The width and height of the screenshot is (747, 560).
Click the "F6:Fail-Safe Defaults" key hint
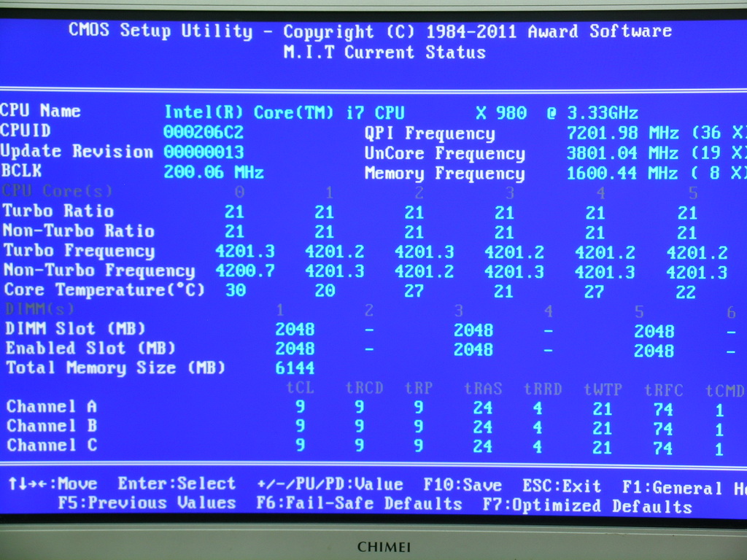click(x=359, y=504)
